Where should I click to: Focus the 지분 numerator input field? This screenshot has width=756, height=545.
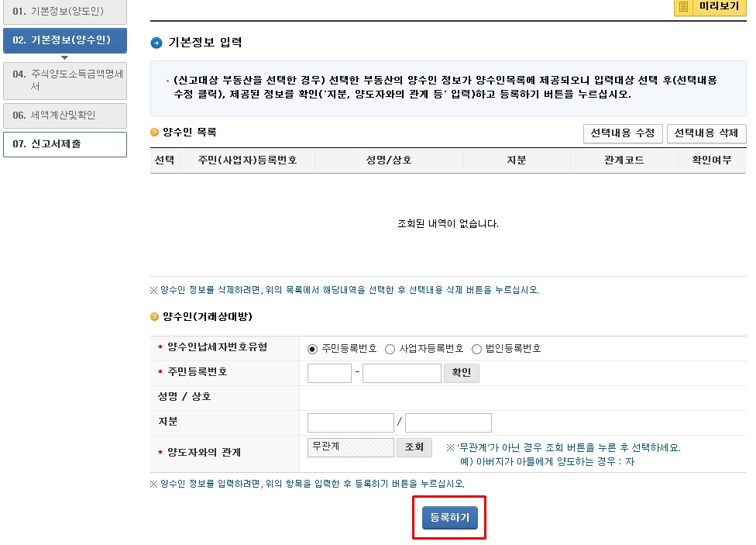coord(351,423)
